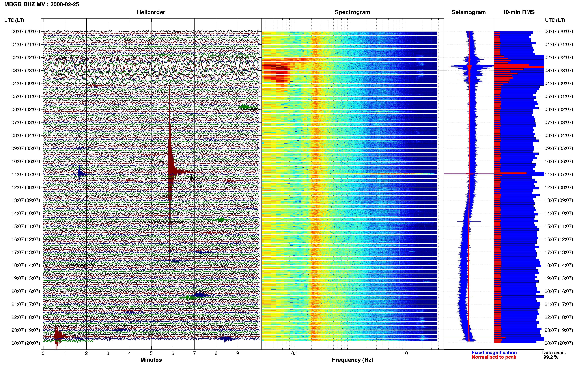Click the minute tick label '9'
This screenshot has width=588, height=368.
click(x=238, y=353)
